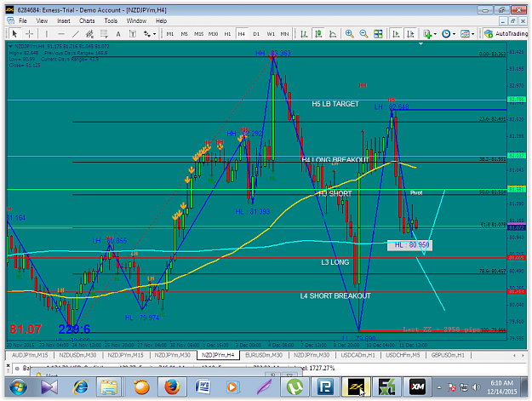Switch to NZDJPYm,M15 chart tab
Viewport: 532px width, 401px height.
click(125, 355)
